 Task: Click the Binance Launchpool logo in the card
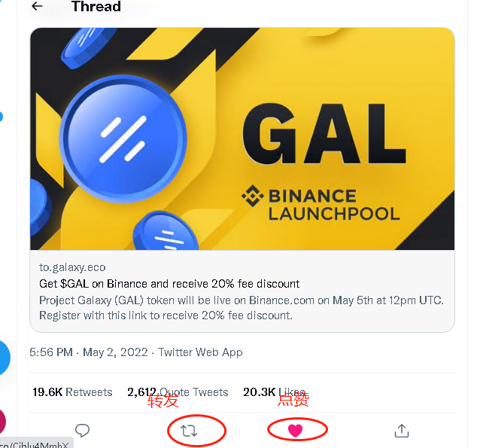[321, 203]
